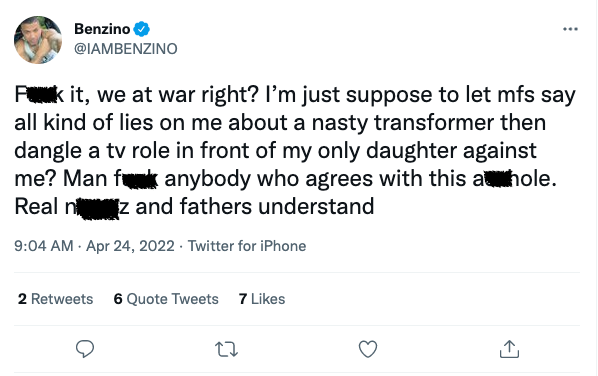View the 7 Likes list
This screenshot has width=598, height=376.
[x=262, y=299]
